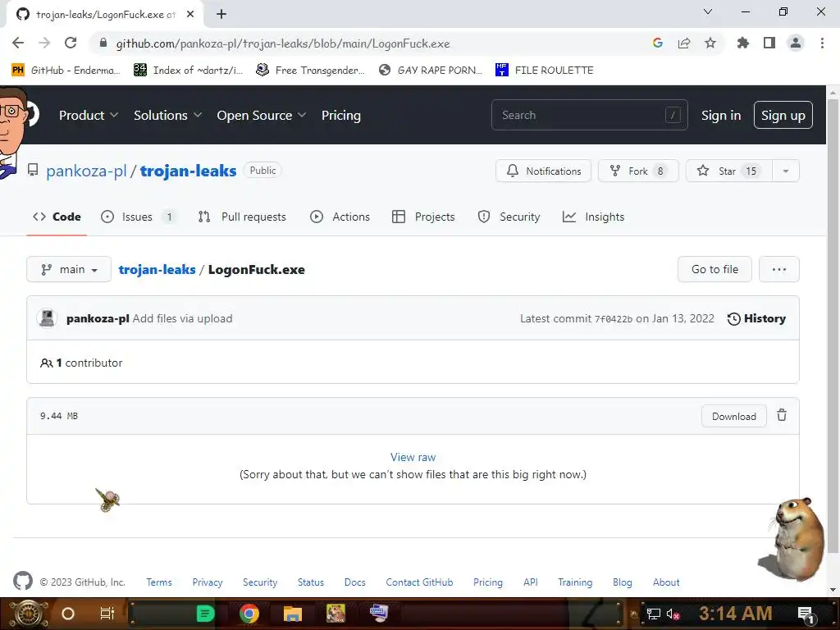Open the Actions tab
Viewport: 840px width, 630px height.
pos(340,217)
